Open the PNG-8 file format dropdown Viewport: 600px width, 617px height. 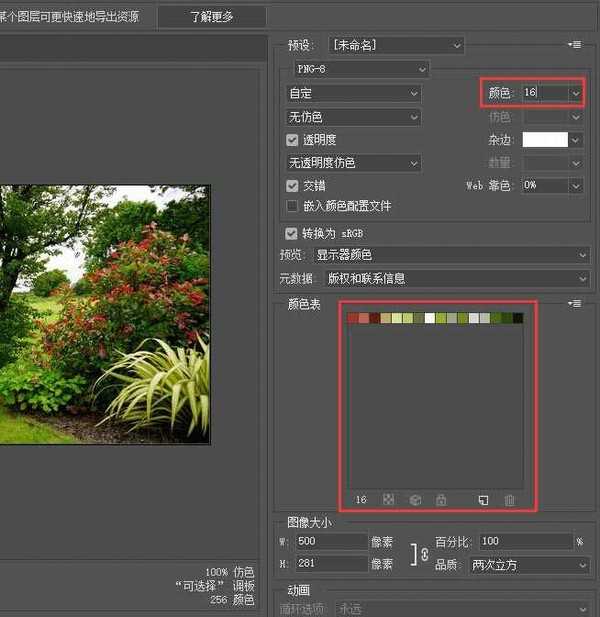(x=362, y=69)
